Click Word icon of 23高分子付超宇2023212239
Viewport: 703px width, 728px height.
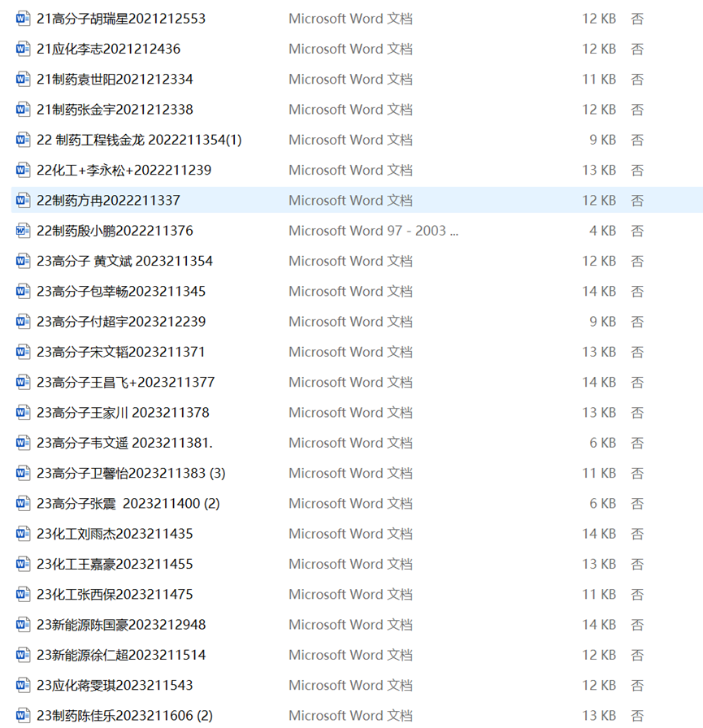24,321
